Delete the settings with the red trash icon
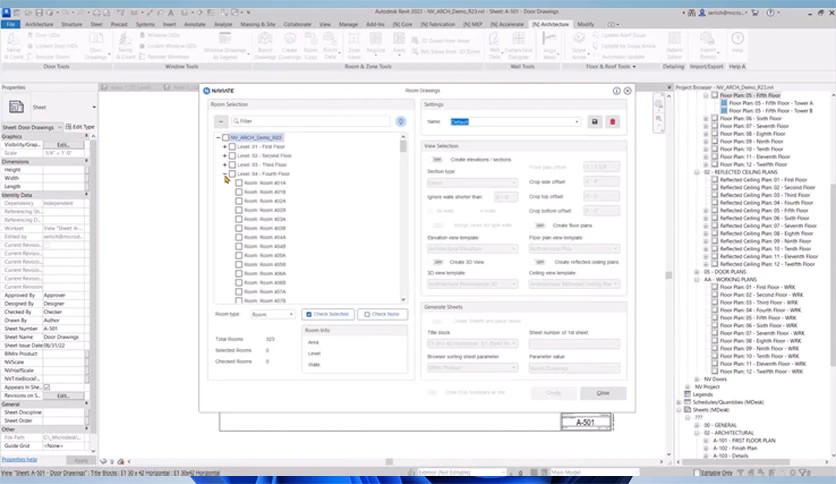Screen dimensions: 836x484 pyautogui.click(x=613, y=122)
